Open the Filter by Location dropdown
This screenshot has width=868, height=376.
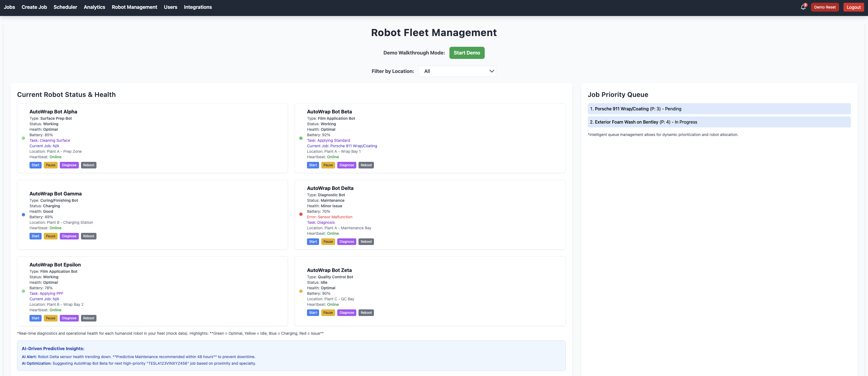pyautogui.click(x=457, y=71)
